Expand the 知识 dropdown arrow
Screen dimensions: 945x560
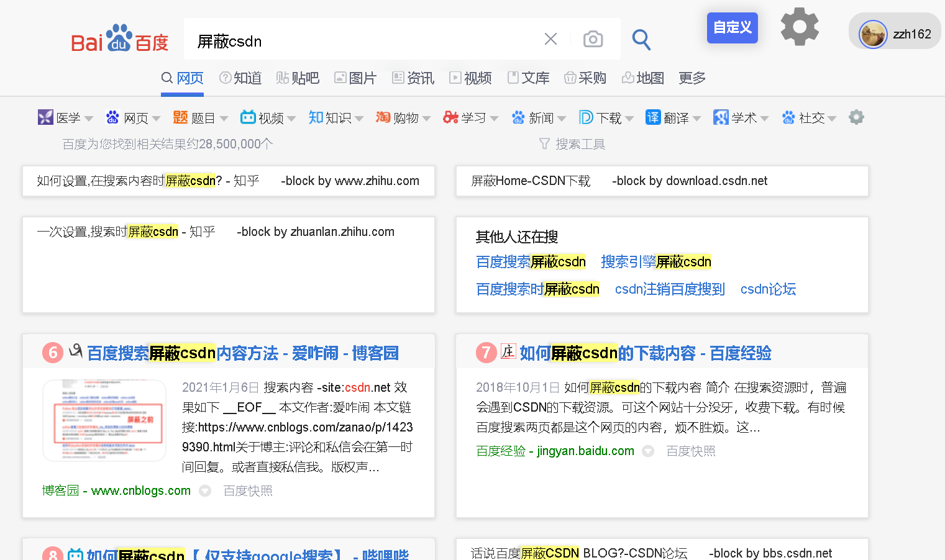click(x=358, y=119)
